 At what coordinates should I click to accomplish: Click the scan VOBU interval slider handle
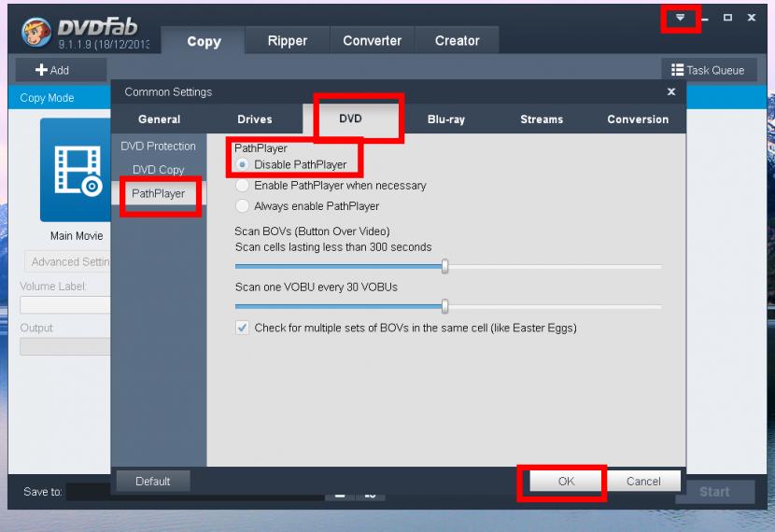pos(444,306)
